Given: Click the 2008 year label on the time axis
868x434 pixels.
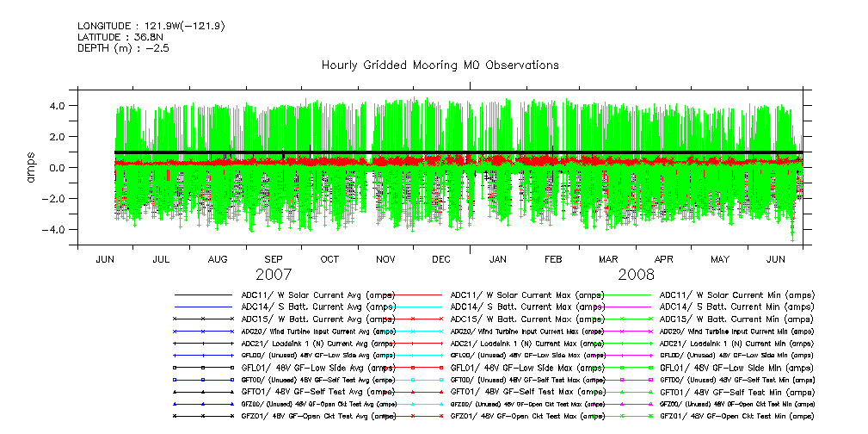Looking at the screenshot, I should point(636,274).
